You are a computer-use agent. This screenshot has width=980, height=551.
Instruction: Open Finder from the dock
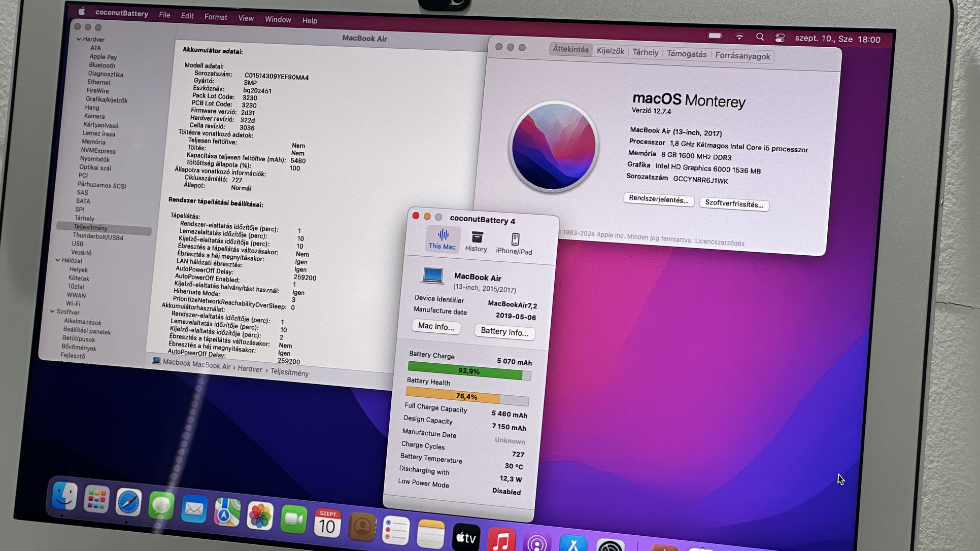click(x=64, y=496)
